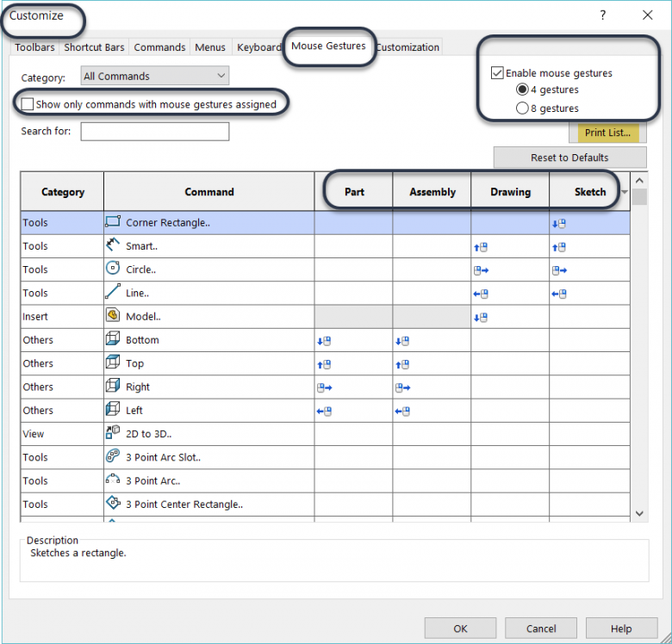Click the Category column header
The image size is (672, 644).
click(x=63, y=191)
